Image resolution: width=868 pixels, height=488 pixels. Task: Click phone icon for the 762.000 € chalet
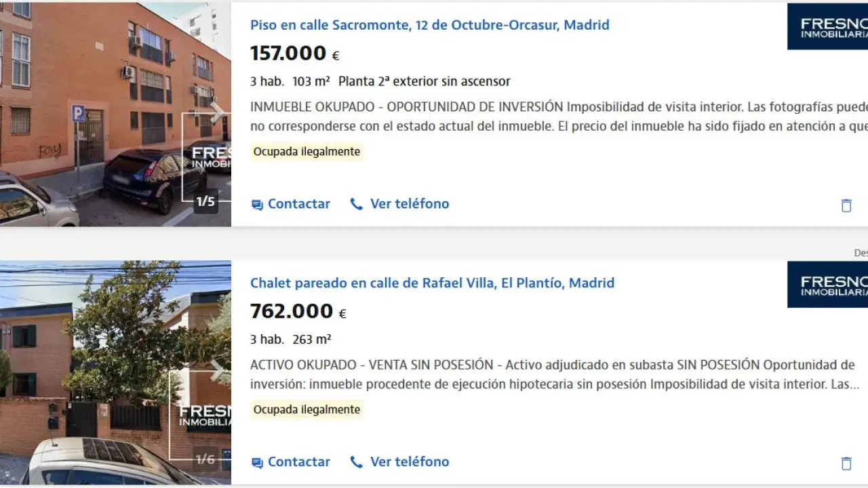pyautogui.click(x=357, y=462)
